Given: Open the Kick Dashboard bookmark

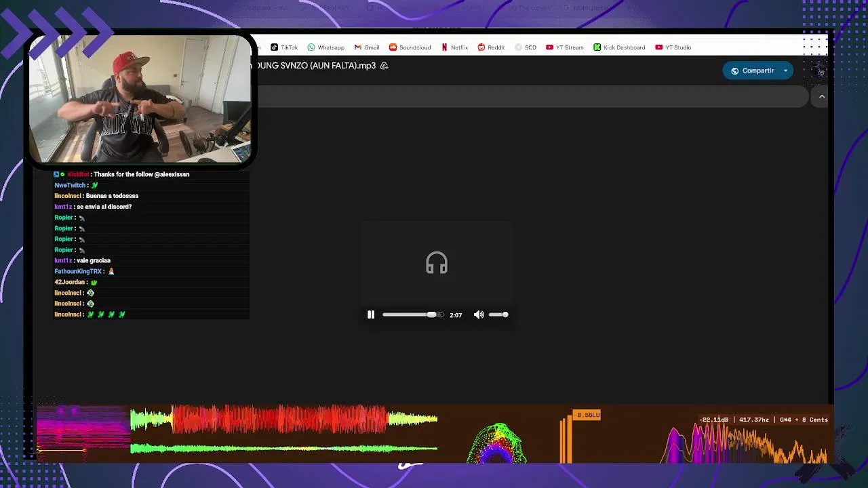Looking at the screenshot, I should 619,47.
